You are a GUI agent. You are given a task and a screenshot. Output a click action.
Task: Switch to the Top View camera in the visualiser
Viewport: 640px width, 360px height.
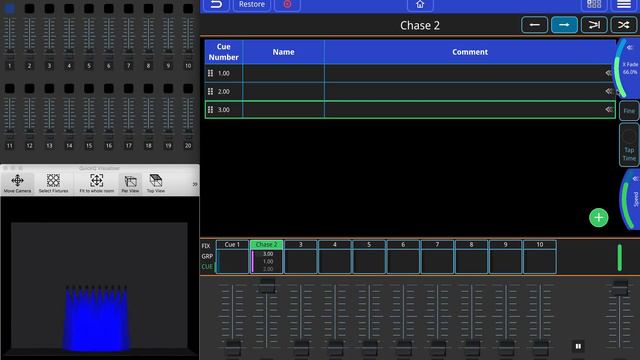coord(156,183)
